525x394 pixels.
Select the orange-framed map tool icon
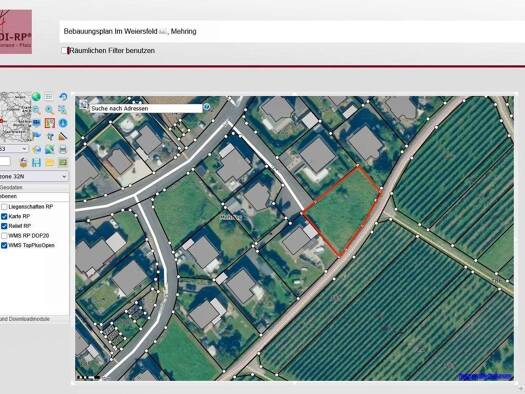50,123
